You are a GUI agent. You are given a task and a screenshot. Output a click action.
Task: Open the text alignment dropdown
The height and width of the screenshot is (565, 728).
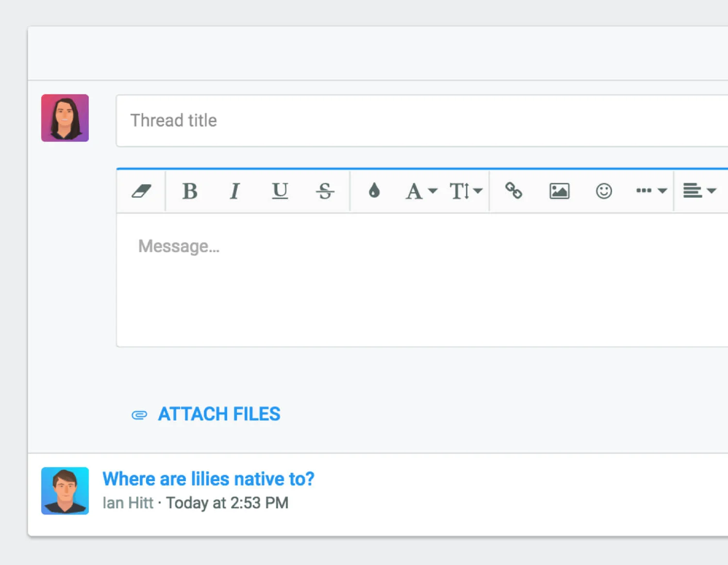tap(699, 191)
